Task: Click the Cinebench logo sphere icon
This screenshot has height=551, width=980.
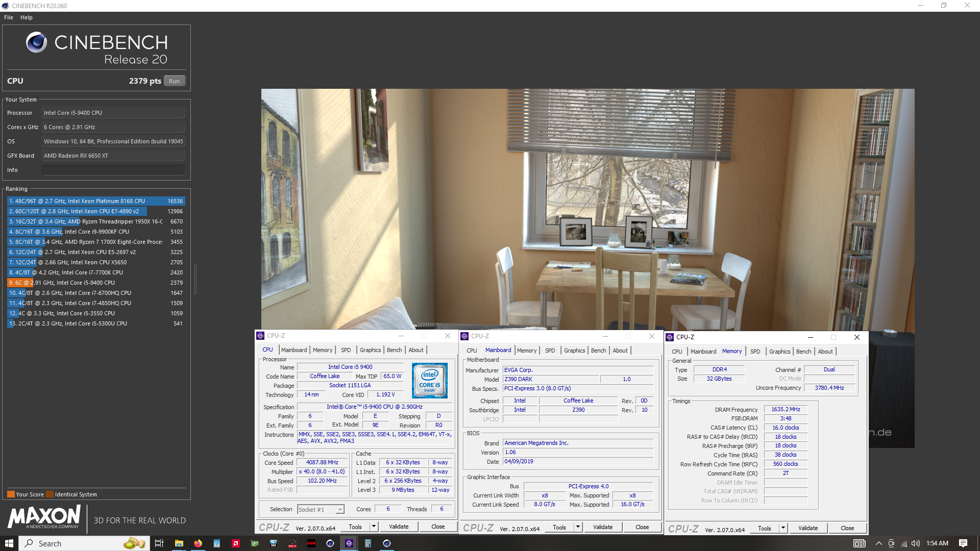Action: point(37,42)
